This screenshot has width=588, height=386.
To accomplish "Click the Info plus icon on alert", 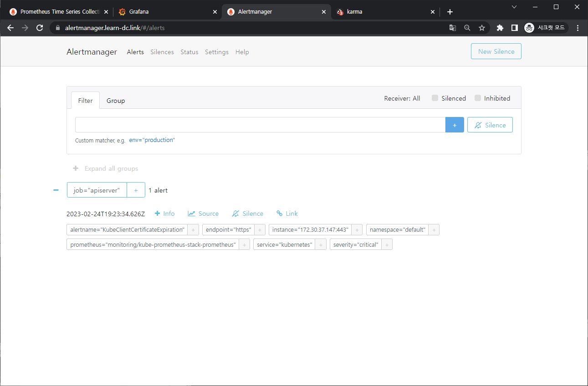I will pos(158,213).
